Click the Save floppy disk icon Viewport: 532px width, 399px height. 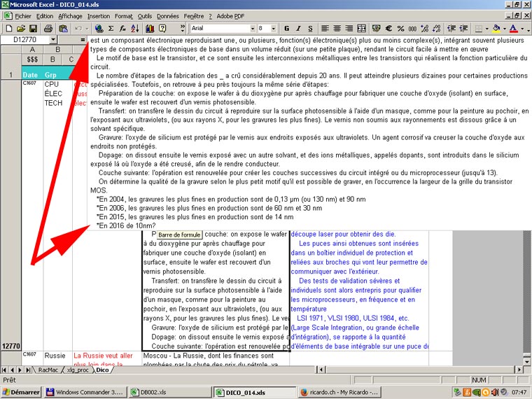[x=32, y=29]
